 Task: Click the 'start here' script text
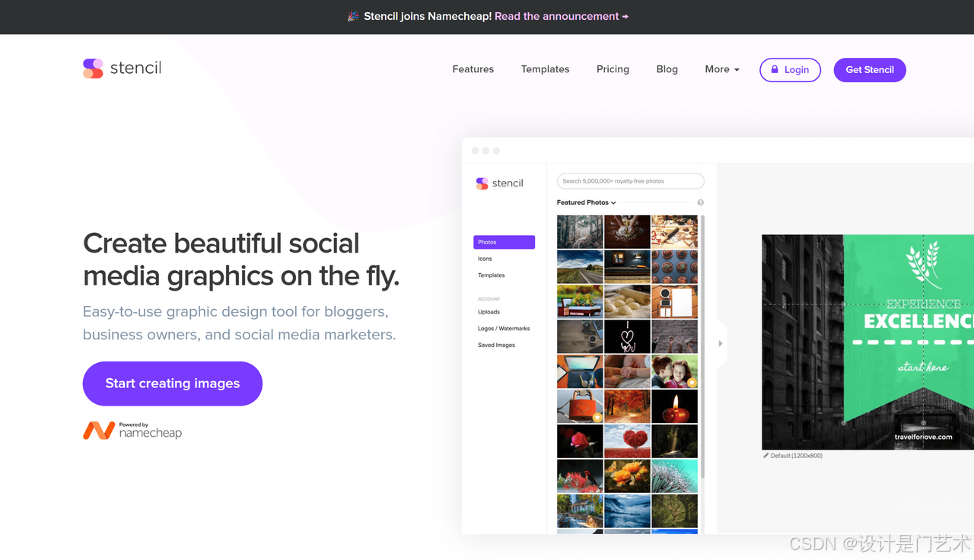click(x=923, y=367)
